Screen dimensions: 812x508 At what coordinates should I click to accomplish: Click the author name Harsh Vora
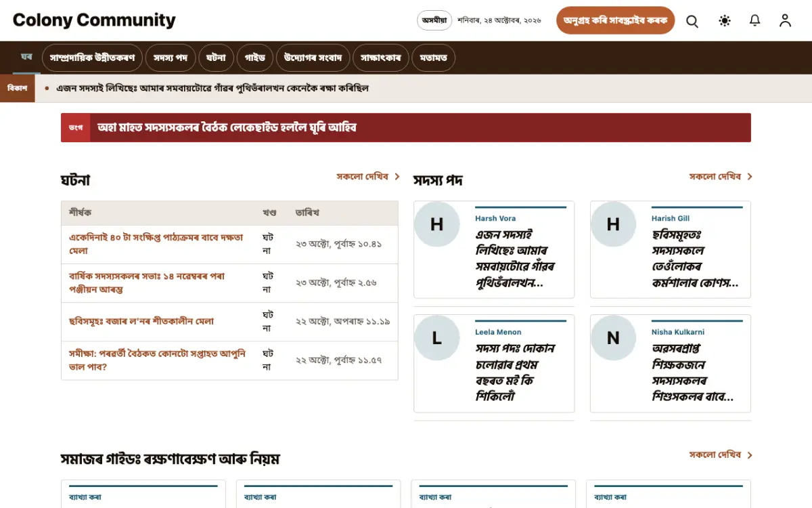point(495,218)
